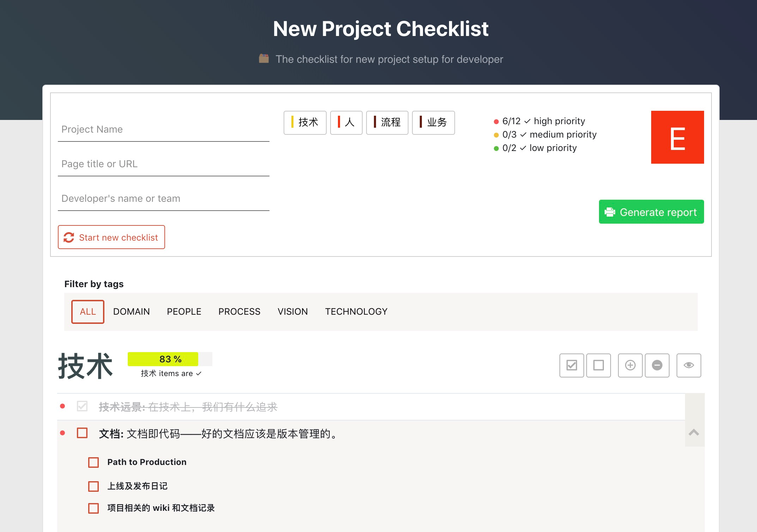Viewport: 757px width, 532px height.
Task: Start a new checklist
Action: pyautogui.click(x=111, y=237)
